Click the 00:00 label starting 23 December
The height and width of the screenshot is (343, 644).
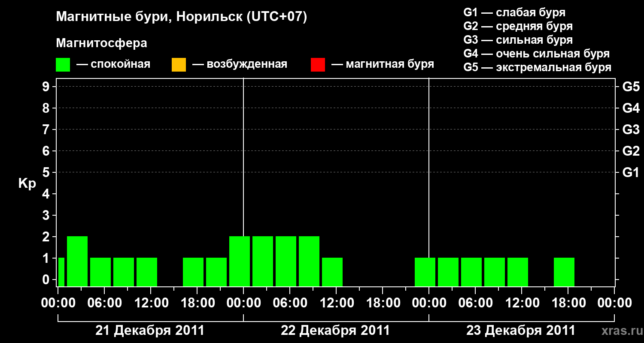click(429, 303)
